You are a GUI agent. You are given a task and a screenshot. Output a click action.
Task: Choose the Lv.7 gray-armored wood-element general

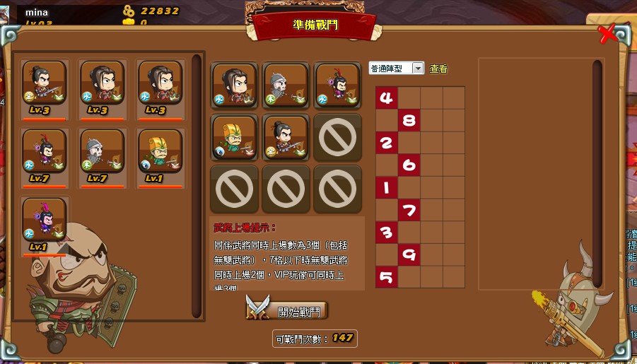click(x=103, y=151)
